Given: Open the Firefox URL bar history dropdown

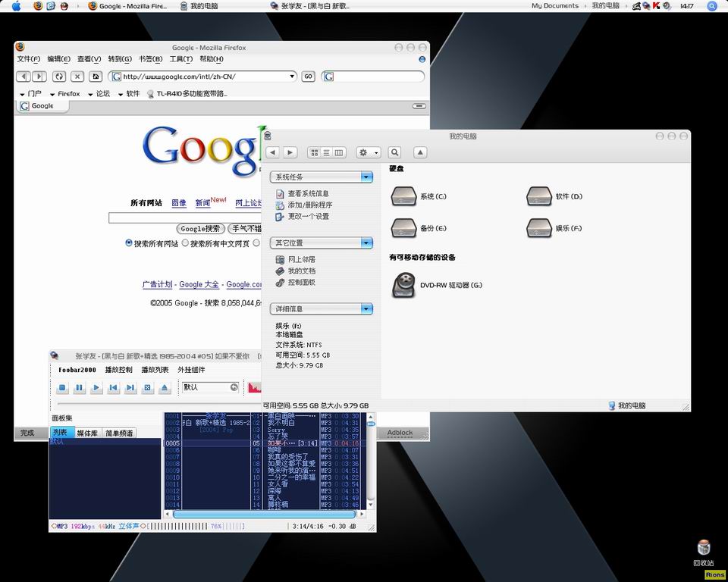Looking at the screenshot, I should (x=292, y=77).
